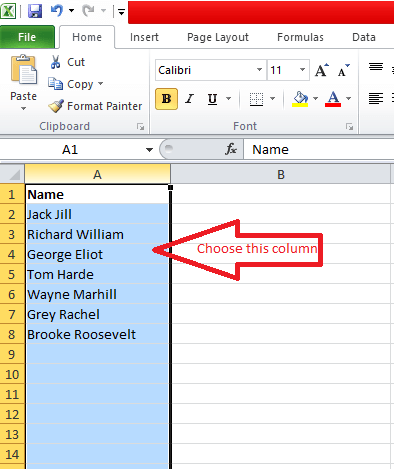Open the undo history dropdown arrow
This screenshot has height=469, width=394.
tap(71, 11)
